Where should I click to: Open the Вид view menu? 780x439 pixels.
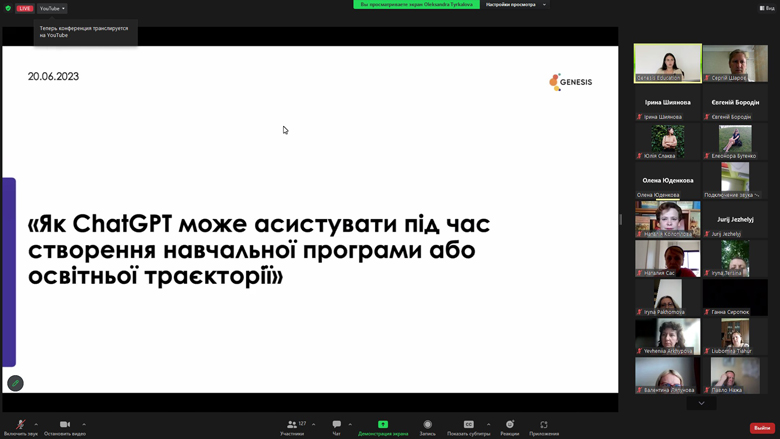click(767, 8)
